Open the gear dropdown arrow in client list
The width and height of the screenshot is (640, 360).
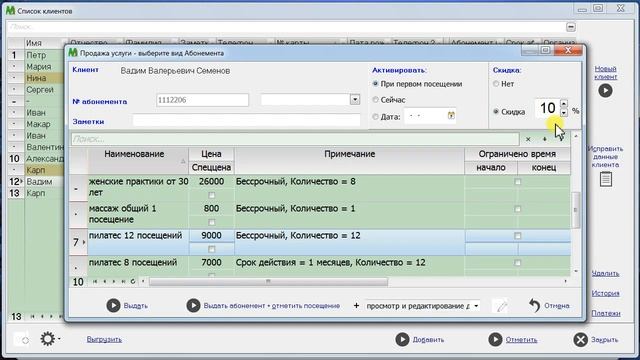[59, 339]
